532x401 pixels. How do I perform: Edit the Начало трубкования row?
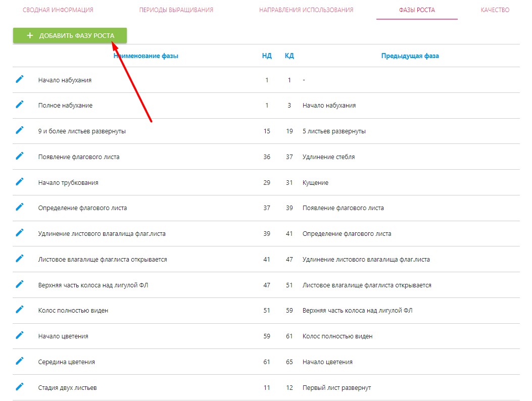click(20, 182)
